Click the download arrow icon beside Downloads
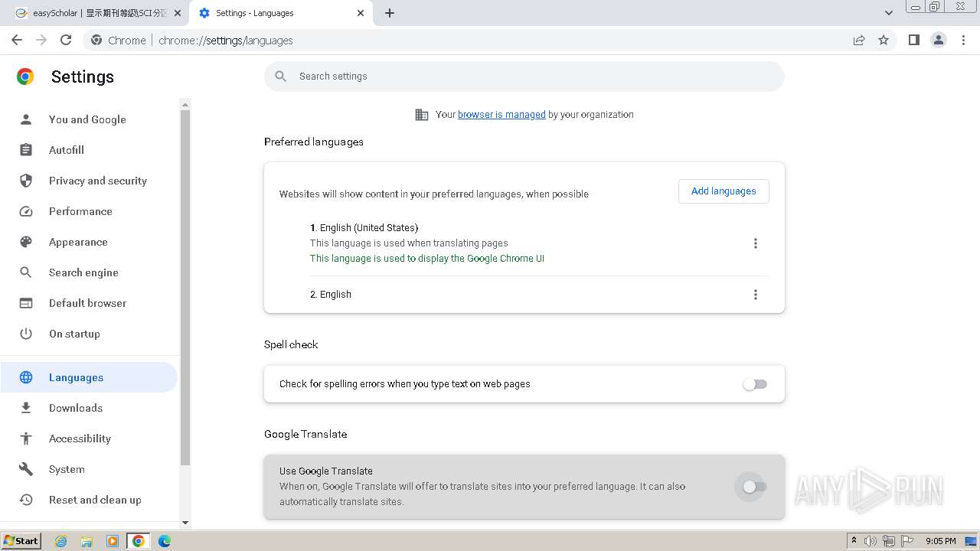 pyautogui.click(x=26, y=408)
